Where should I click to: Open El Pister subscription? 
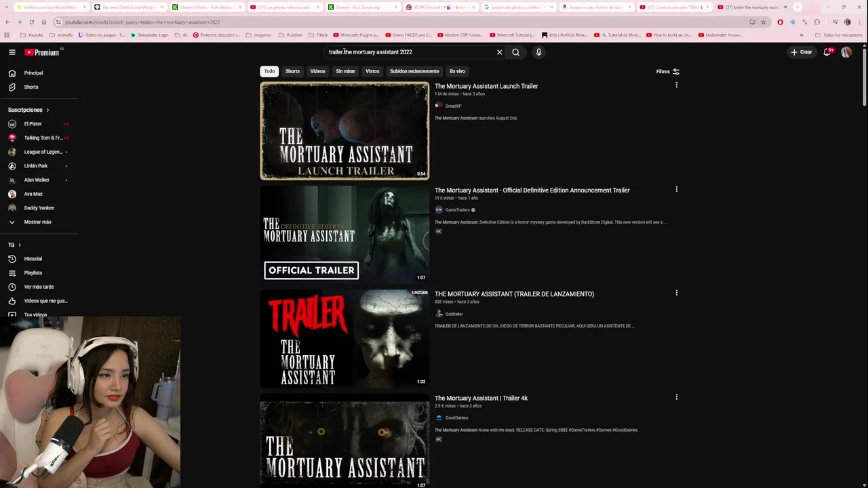coord(39,124)
